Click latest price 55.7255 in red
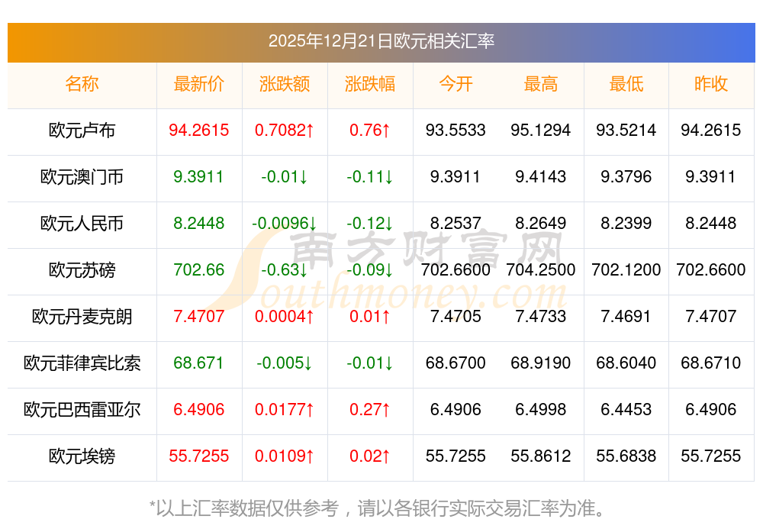The height and width of the screenshot is (532, 763). pos(199,456)
